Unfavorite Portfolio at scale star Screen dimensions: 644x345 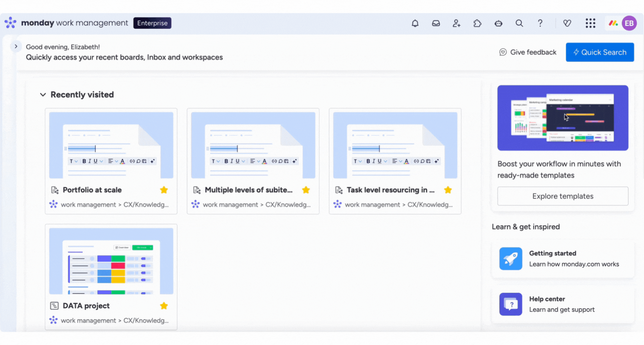point(164,190)
